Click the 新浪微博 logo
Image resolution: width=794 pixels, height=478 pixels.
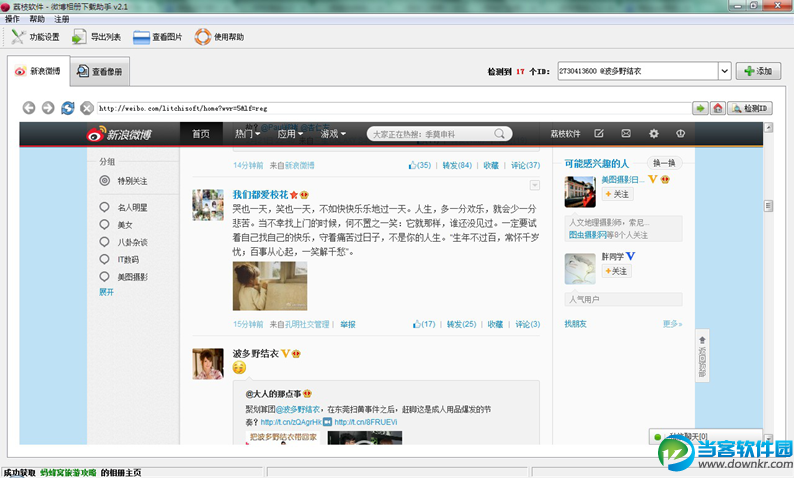click(x=119, y=134)
